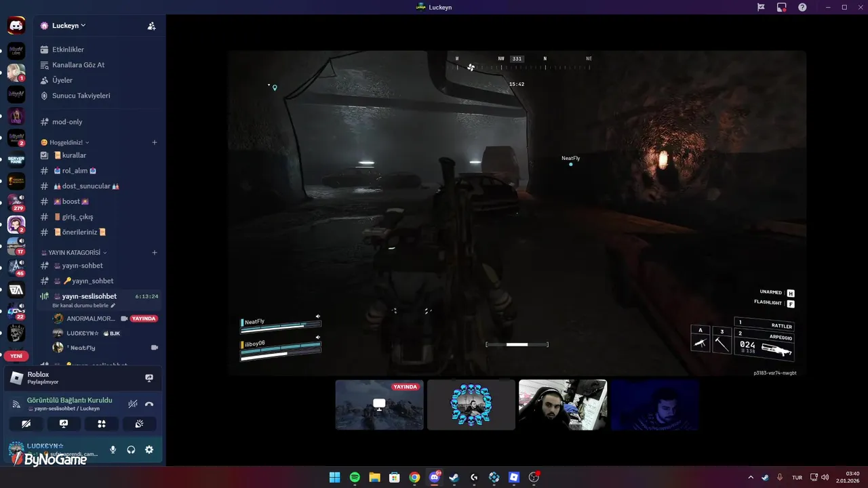
Task: Open the Üyeler members page
Action: tap(100, 80)
